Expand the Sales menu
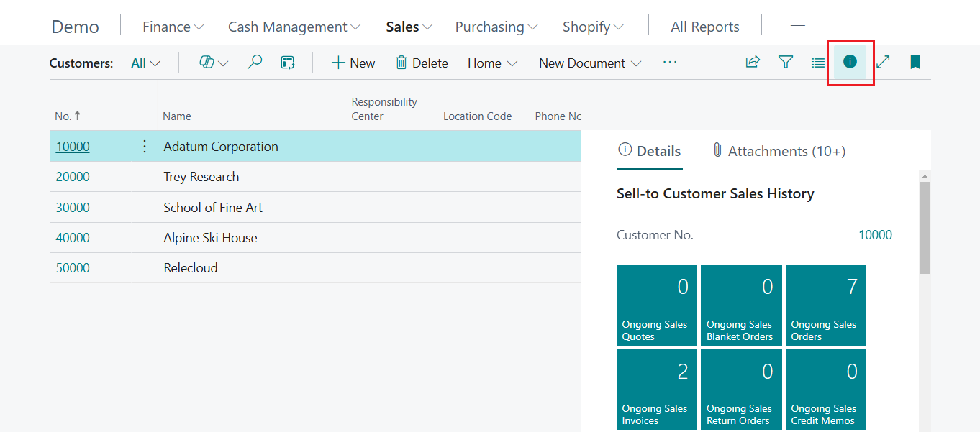 [x=408, y=26]
